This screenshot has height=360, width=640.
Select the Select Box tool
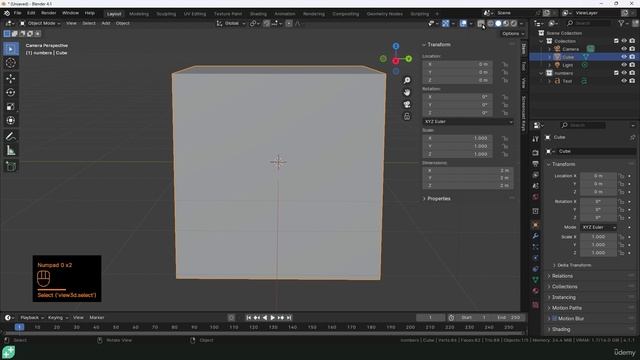point(11,49)
